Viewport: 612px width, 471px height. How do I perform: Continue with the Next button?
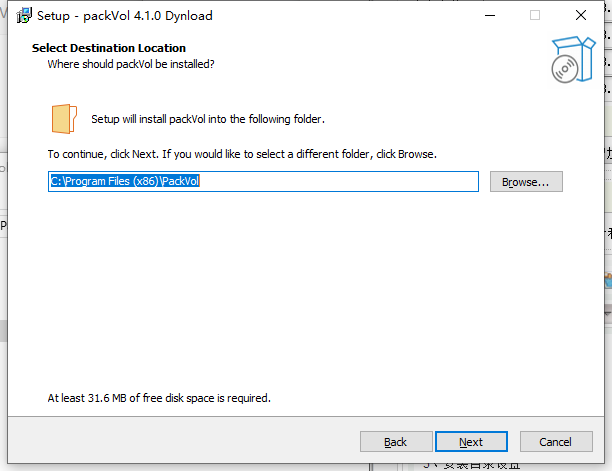[471, 442]
